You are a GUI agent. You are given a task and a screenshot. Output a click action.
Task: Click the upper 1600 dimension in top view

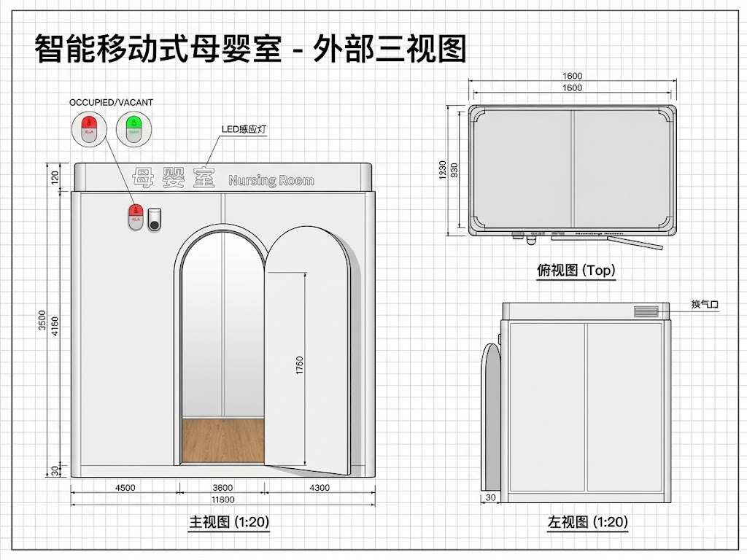pos(572,76)
